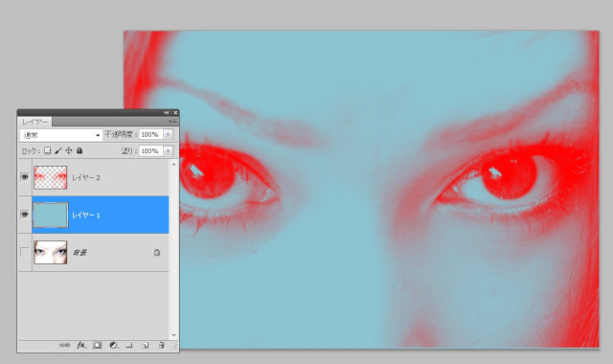This screenshot has height=364, width=613.
Task: Create a new layer group
Action: click(x=129, y=345)
